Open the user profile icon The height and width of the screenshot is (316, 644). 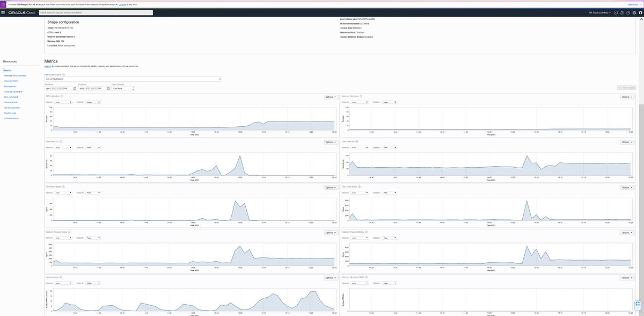point(640,12)
